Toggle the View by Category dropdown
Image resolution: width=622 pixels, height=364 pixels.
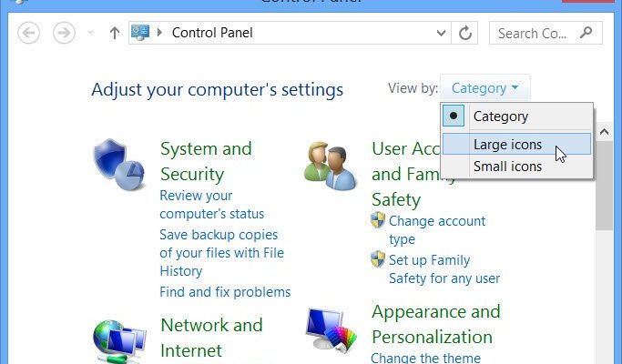484,87
